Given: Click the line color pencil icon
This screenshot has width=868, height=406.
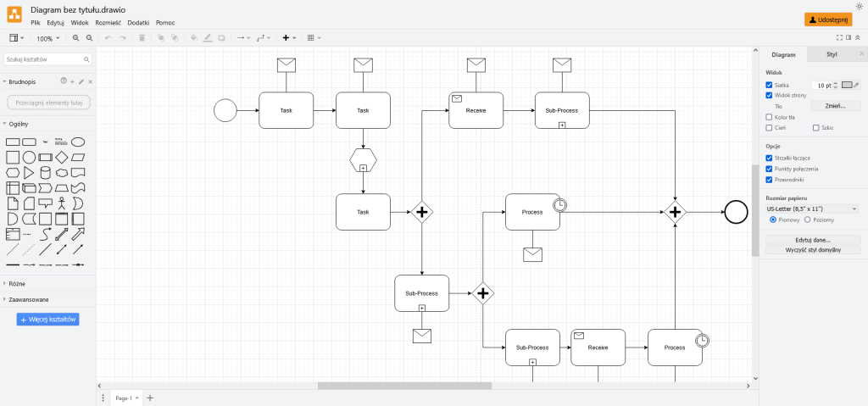Looking at the screenshot, I should (x=208, y=38).
